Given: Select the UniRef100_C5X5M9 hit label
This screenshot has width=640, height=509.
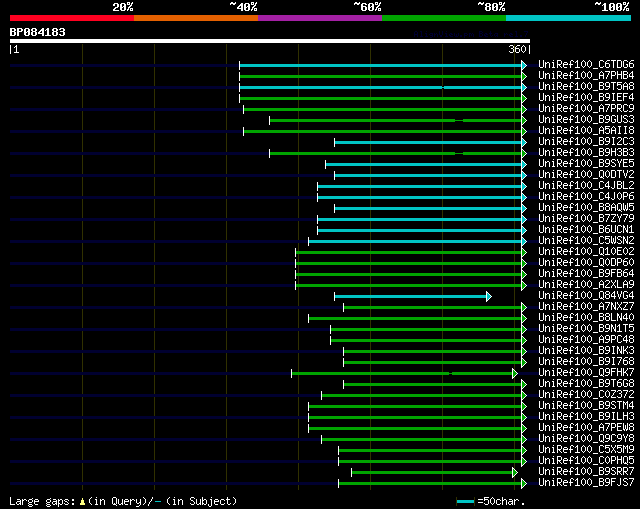Looking at the screenshot, I should (586, 450).
